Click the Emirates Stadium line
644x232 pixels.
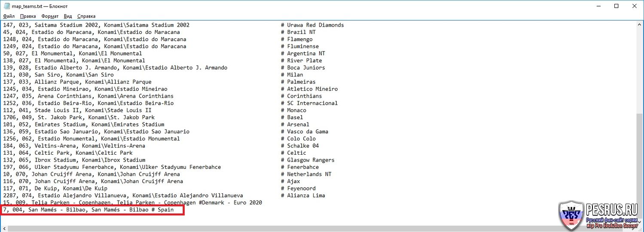pyautogui.click(x=156, y=124)
